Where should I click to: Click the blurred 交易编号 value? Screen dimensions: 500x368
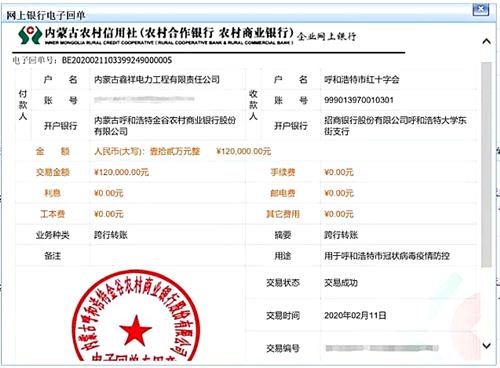(x=382, y=348)
